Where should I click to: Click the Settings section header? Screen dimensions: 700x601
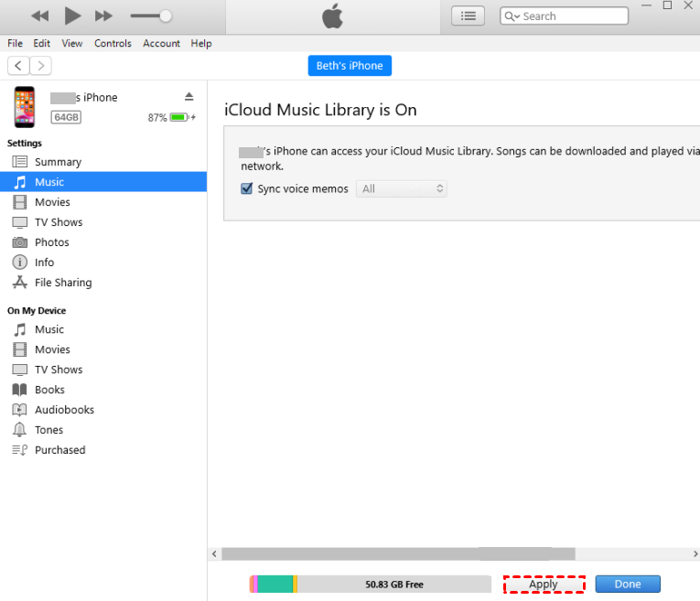tap(25, 143)
